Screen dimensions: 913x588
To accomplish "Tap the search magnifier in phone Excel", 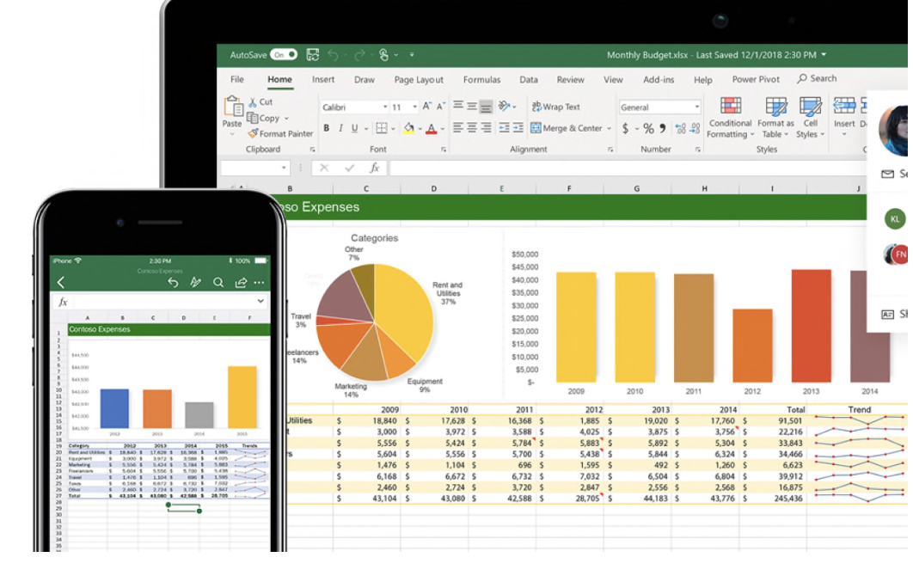I will coord(218,282).
